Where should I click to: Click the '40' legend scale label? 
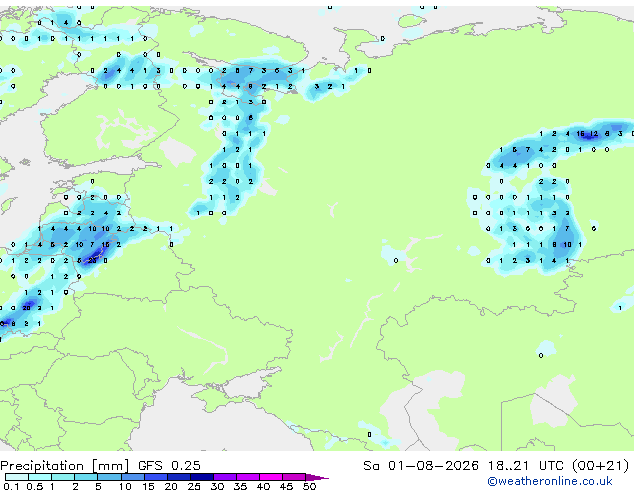click(x=263, y=486)
